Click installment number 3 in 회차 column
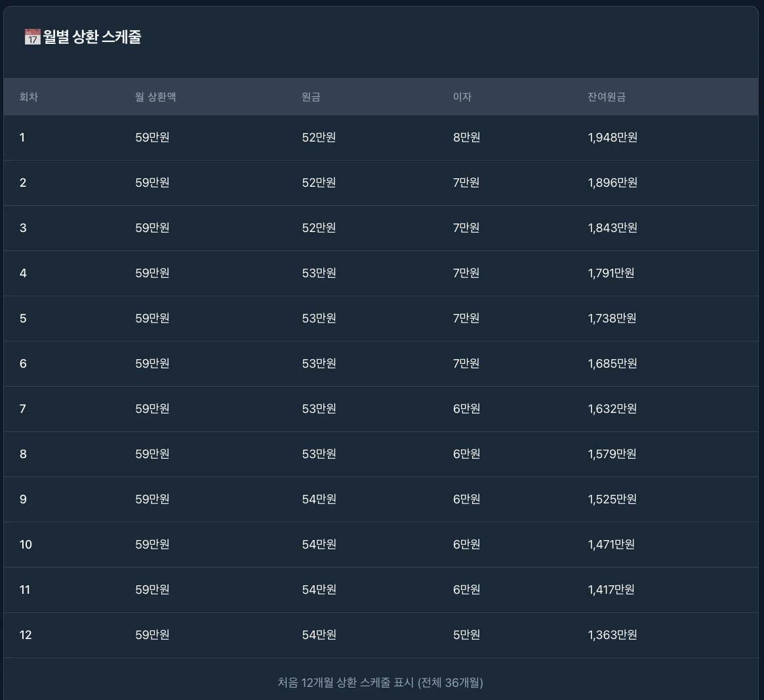 tap(23, 229)
